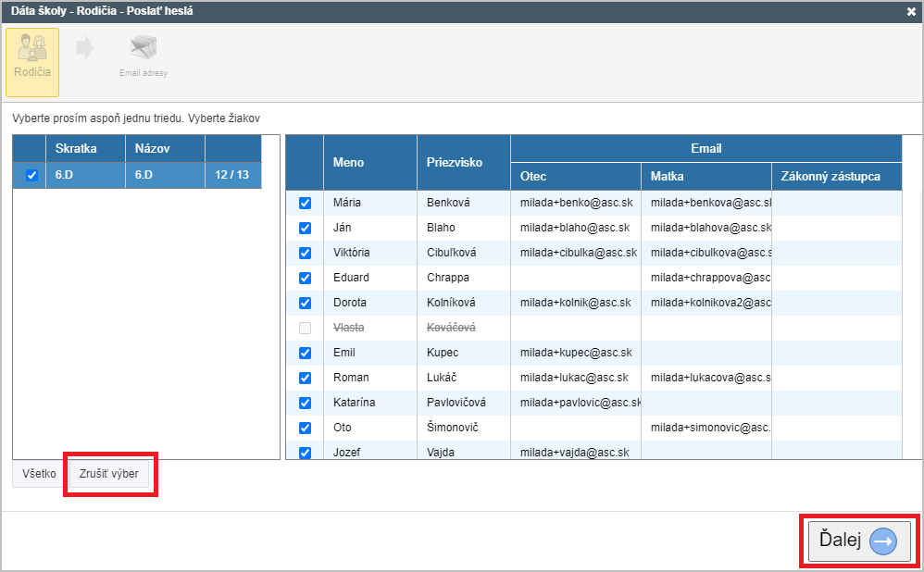
Task: Click the Email group header
Action: tap(706, 148)
